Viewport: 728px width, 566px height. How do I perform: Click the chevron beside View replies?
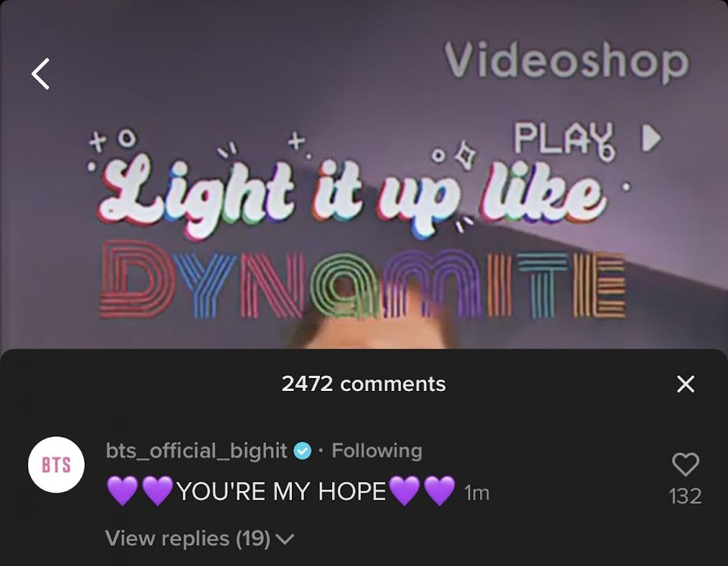284,539
